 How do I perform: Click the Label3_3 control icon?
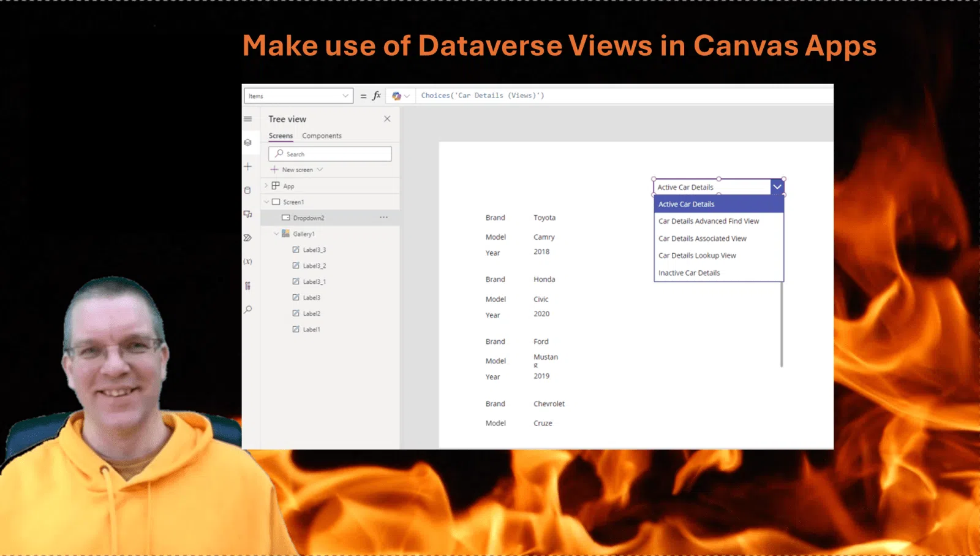tap(296, 249)
